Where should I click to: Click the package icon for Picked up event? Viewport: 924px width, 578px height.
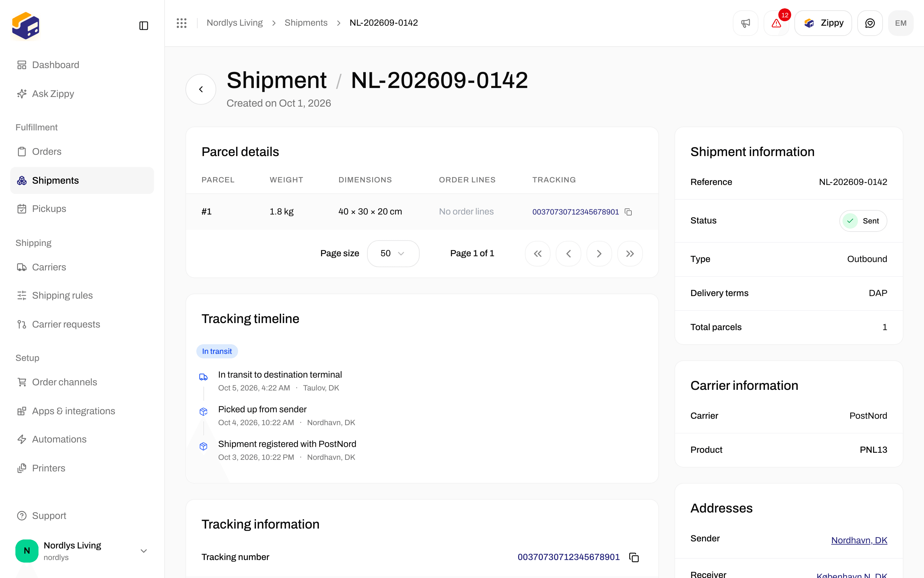tap(203, 412)
